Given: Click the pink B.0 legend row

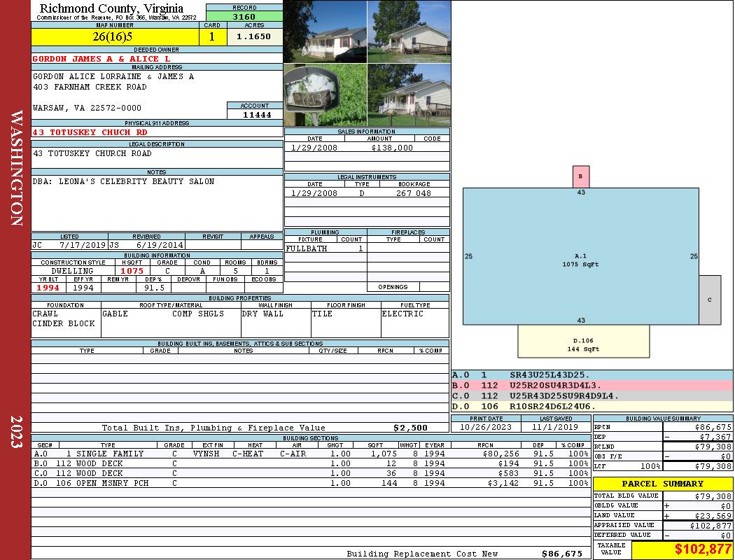Looking at the screenshot, I should 591,385.
